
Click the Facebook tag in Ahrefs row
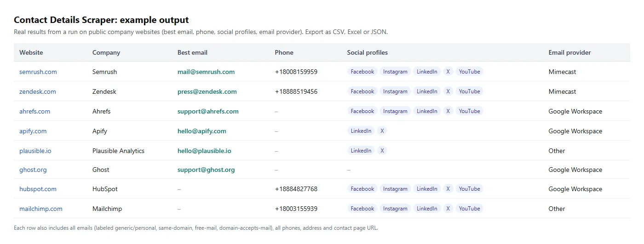[362, 111]
